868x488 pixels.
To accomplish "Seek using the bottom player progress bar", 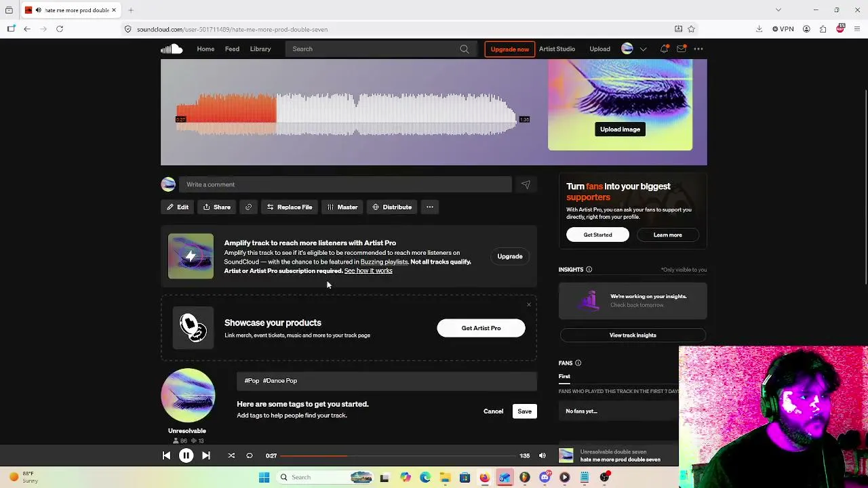I will click(x=398, y=455).
